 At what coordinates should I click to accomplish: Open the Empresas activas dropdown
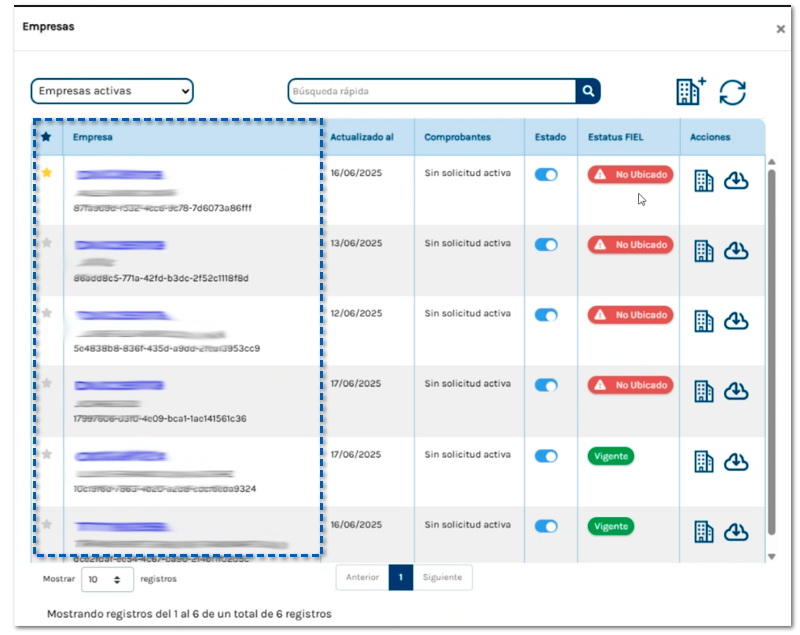(112, 91)
